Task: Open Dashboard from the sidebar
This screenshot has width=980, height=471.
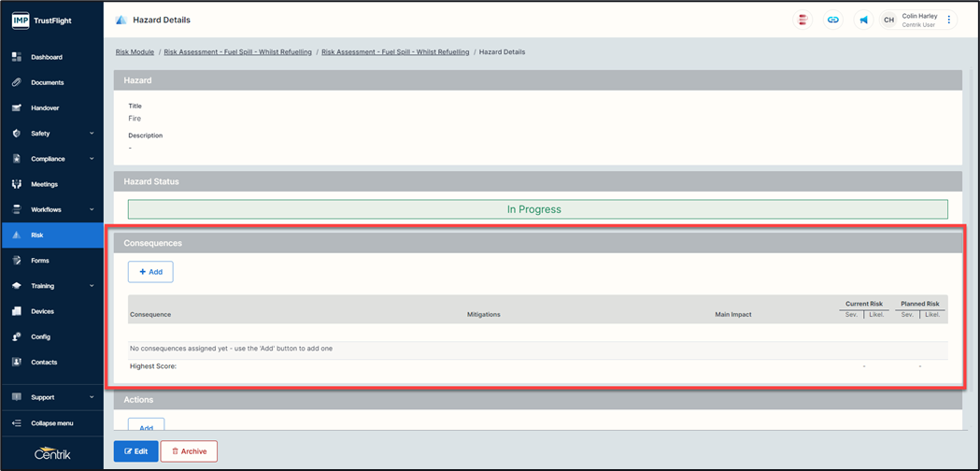Action: click(x=47, y=57)
